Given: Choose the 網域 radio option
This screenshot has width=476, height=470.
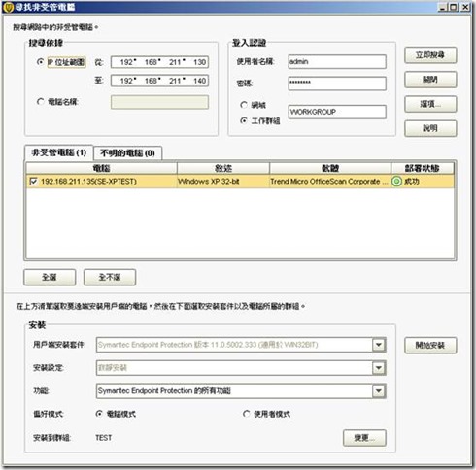Looking at the screenshot, I should point(244,105).
